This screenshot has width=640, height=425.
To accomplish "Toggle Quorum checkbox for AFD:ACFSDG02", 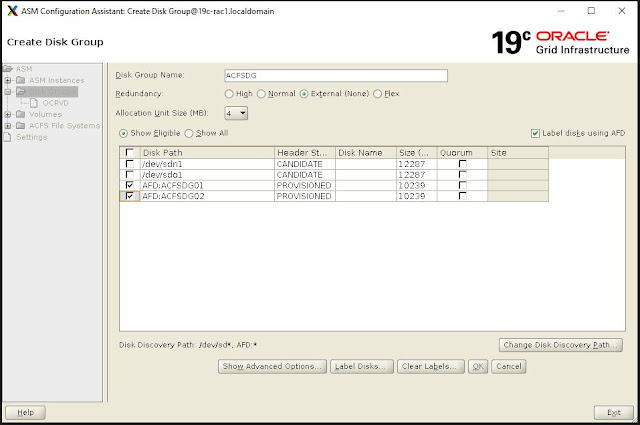I will 462,196.
